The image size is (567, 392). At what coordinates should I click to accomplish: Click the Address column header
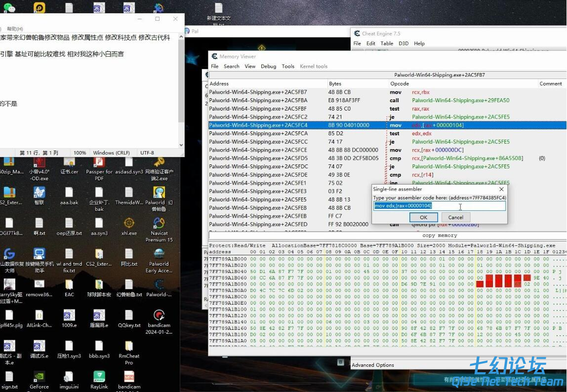click(268, 83)
